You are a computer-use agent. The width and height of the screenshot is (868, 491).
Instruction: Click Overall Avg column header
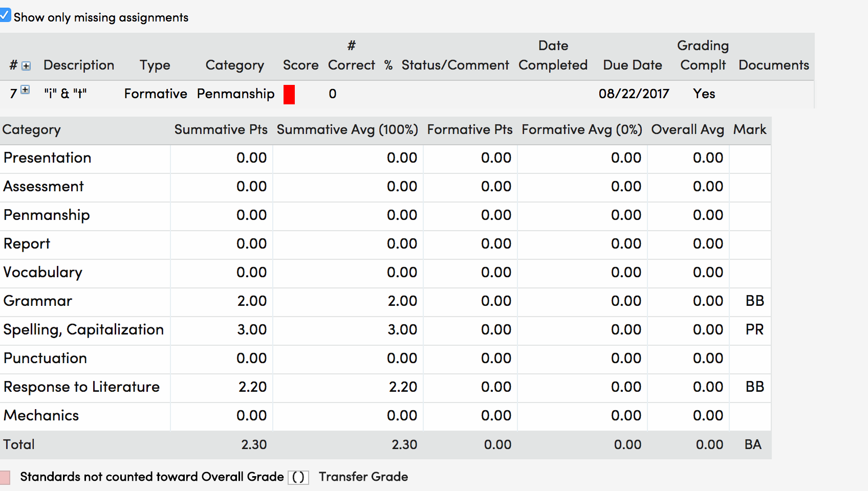point(687,129)
